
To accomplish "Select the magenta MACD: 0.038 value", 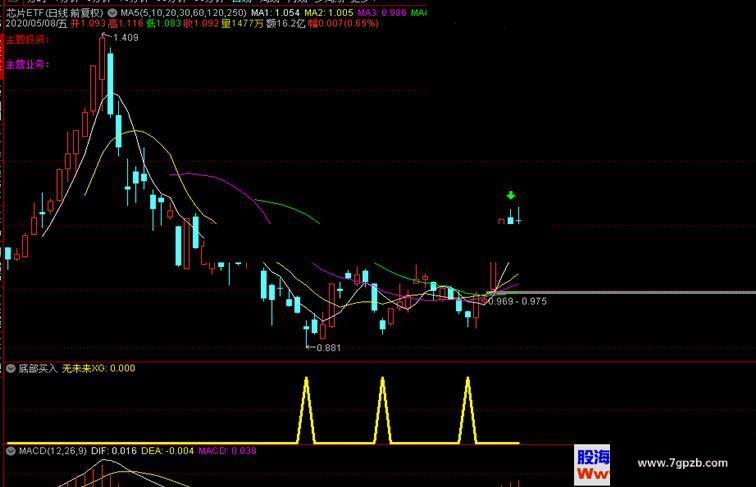I will point(227,451).
